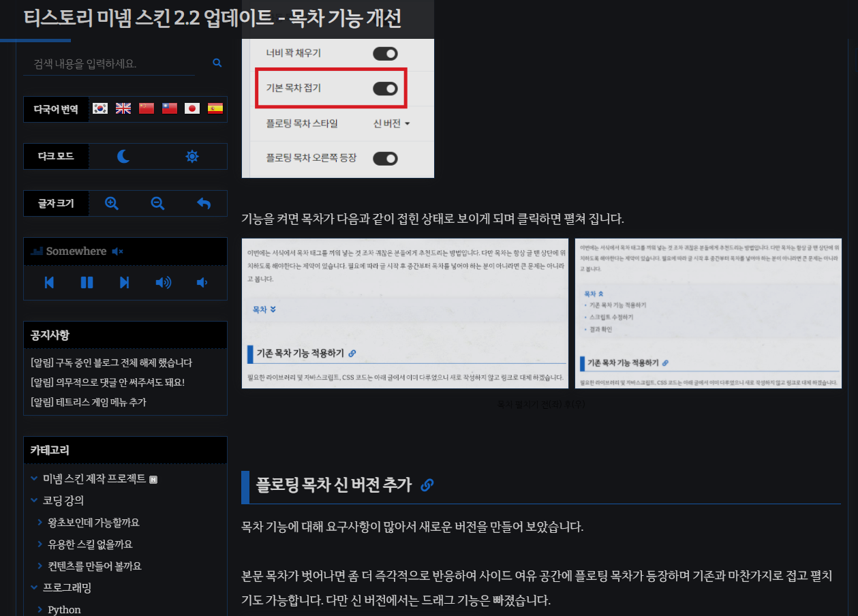858x616 pixels.
Task: Open notice 테트리스 게임 메뉴 추가
Action: 89,402
